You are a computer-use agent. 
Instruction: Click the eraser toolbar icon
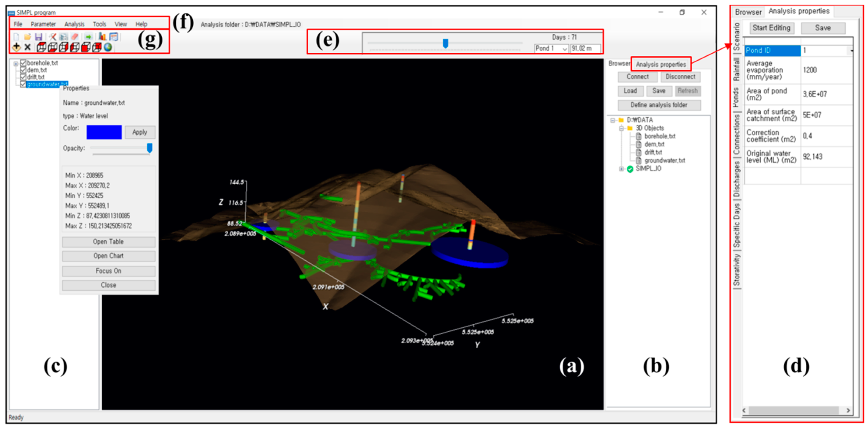click(x=75, y=37)
